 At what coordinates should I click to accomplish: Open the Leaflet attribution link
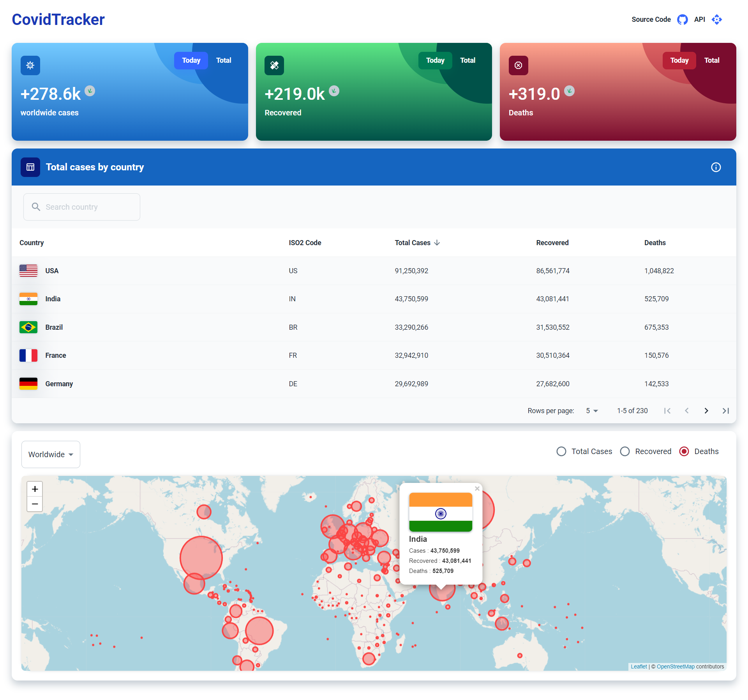pos(639,667)
